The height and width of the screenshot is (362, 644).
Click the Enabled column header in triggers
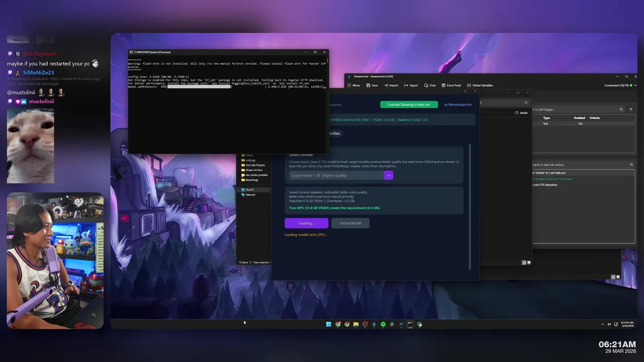tap(580, 118)
